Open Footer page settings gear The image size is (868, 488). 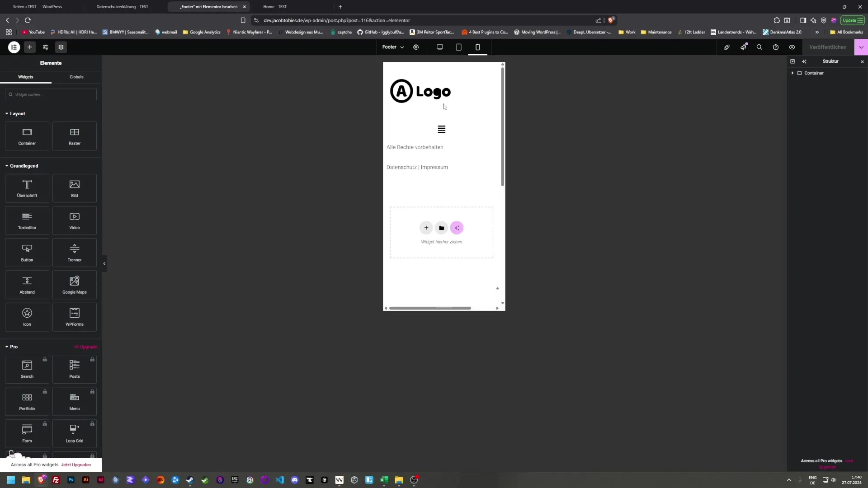[x=416, y=47]
